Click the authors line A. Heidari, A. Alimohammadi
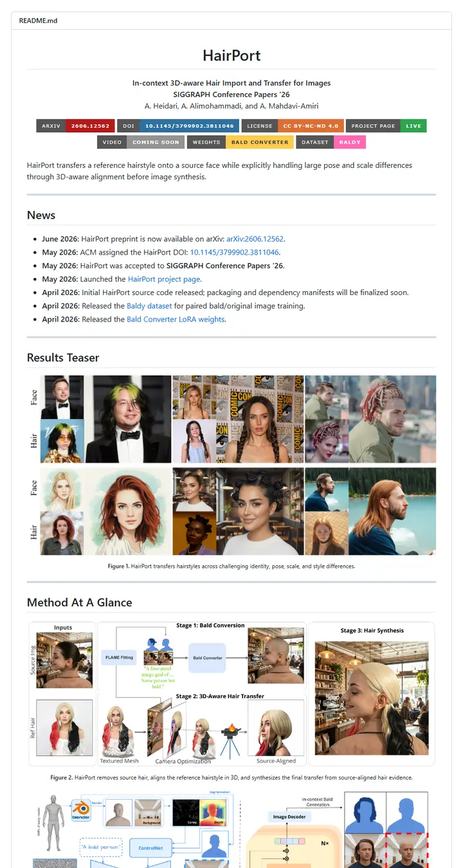The height and width of the screenshot is (868, 463). [x=232, y=105]
